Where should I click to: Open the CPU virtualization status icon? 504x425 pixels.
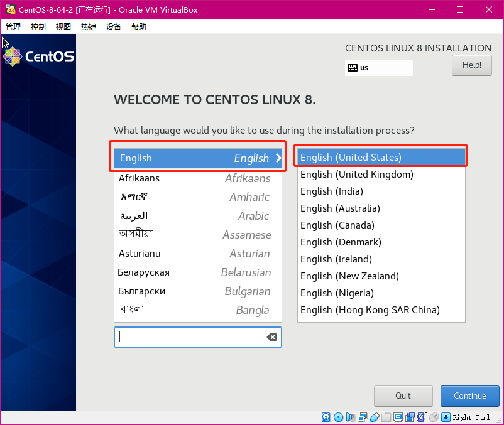[x=422, y=417]
